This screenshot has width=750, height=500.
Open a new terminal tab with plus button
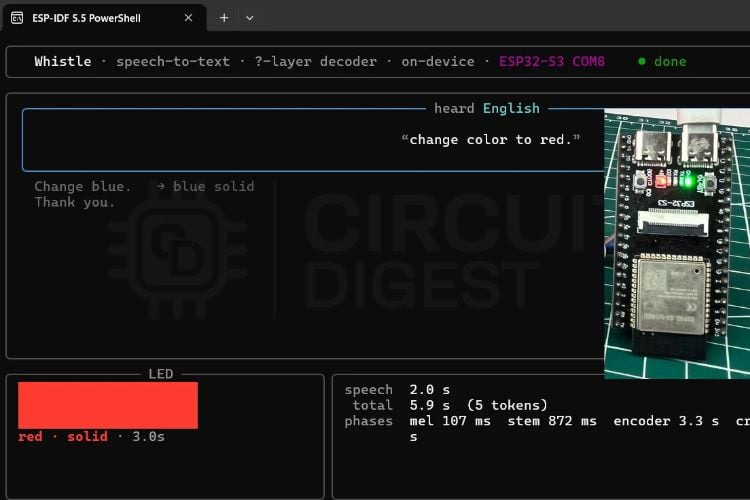224,18
